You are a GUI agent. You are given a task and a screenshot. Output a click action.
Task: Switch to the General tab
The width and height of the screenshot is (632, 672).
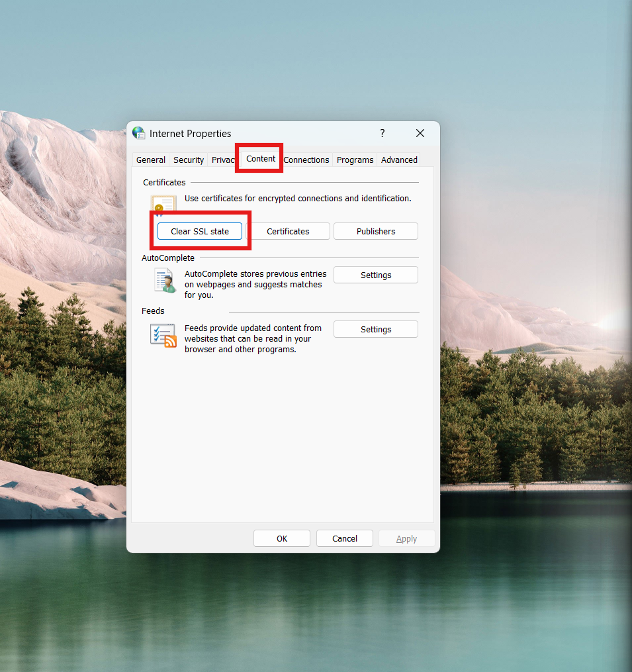[151, 160]
